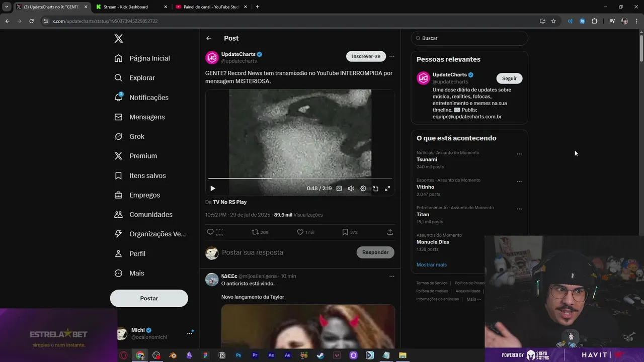Go back using the Post back arrow
644x362 pixels.
(209, 38)
